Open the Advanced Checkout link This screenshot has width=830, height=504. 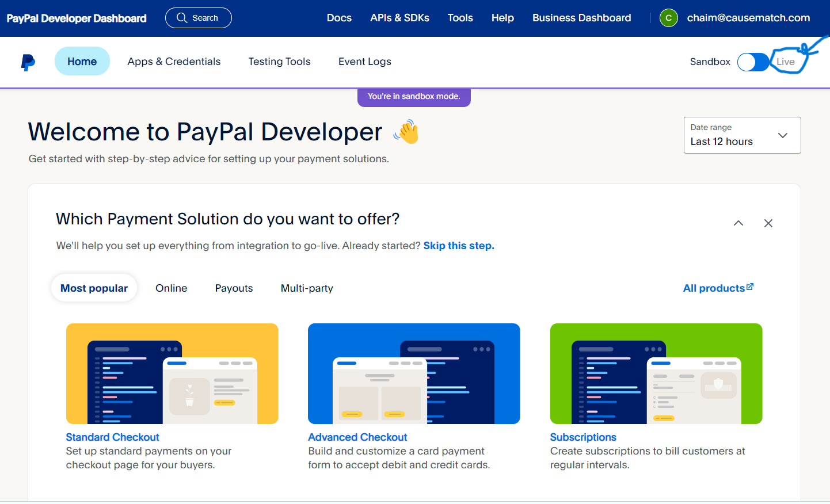(x=357, y=437)
